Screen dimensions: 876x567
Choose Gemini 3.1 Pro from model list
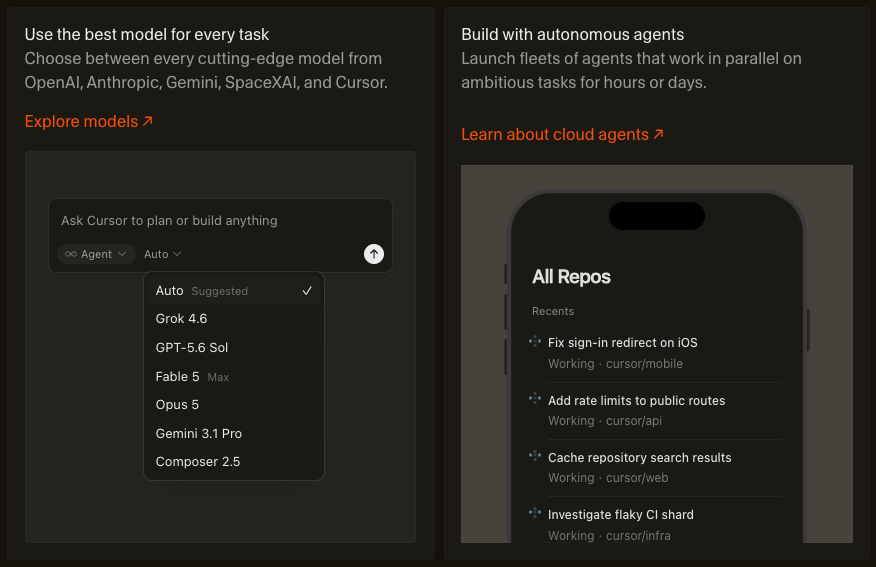pyautogui.click(x=234, y=433)
